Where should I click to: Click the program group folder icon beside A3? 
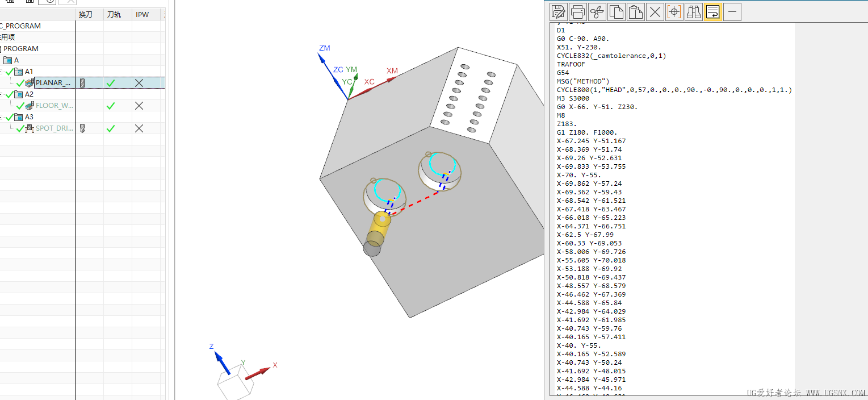point(19,117)
